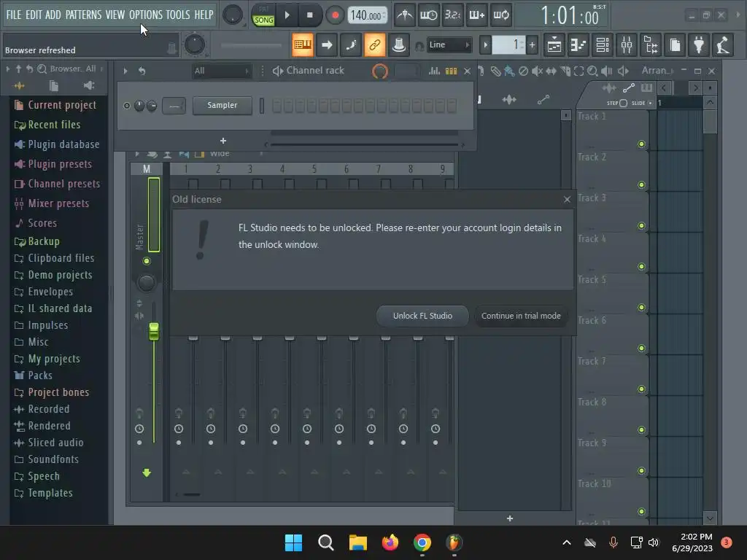
Task: Adjust the main pitch knob below menus
Action: click(x=194, y=44)
